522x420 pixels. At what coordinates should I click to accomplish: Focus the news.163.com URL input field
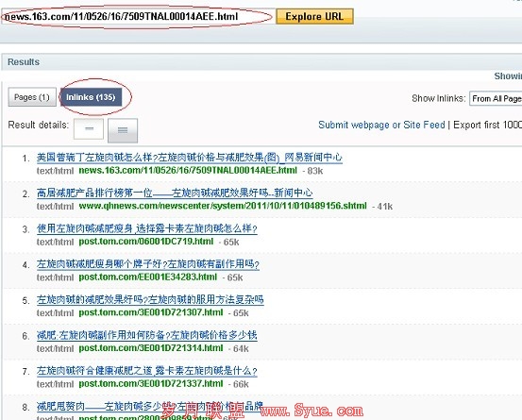[138, 16]
